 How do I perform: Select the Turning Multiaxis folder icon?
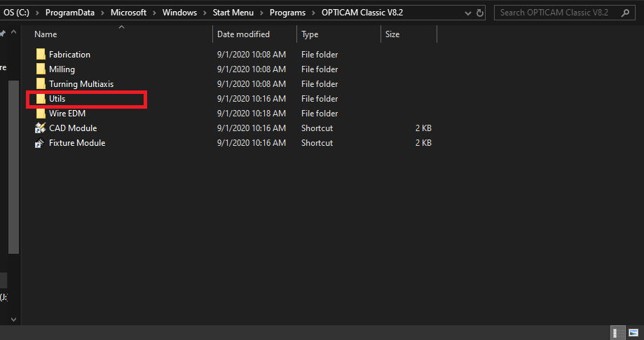tap(41, 83)
